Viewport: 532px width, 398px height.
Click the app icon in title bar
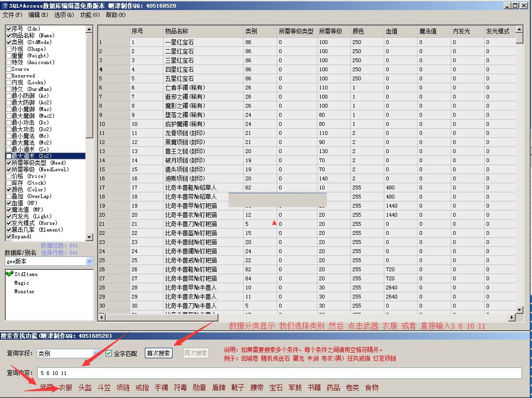(4, 5)
